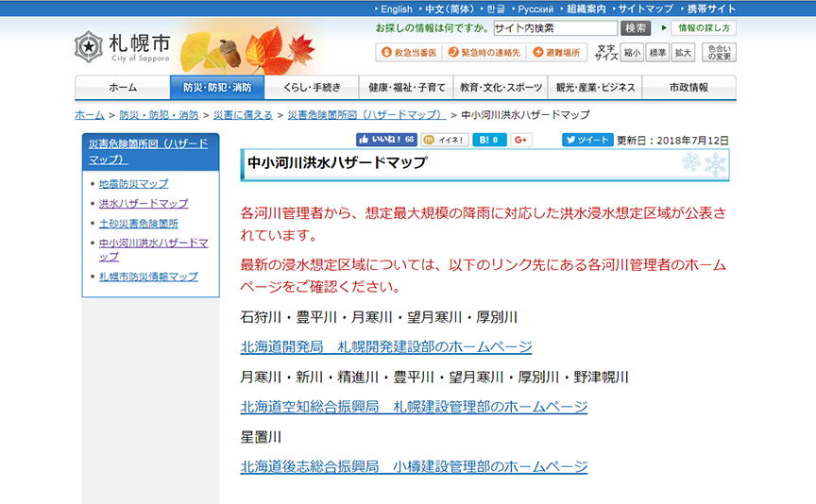Click 防災・防犯・消防 breadcrumb link
The image size is (816, 504).
point(159,115)
